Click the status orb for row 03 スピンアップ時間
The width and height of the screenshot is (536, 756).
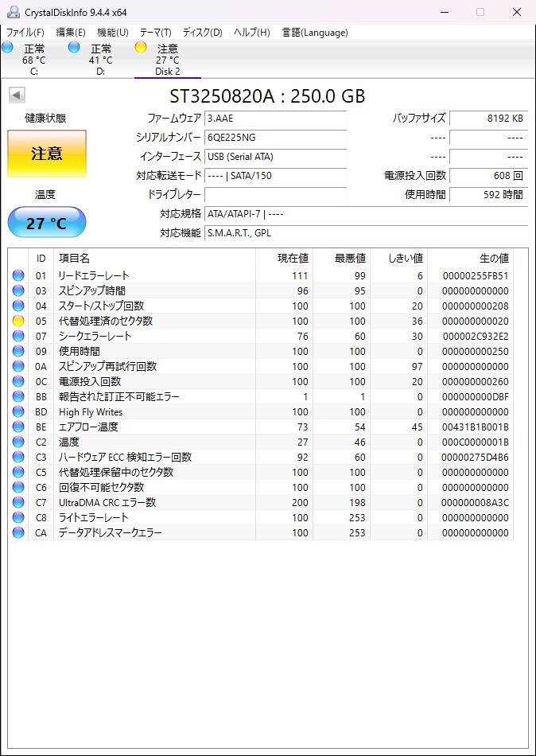tap(18, 290)
